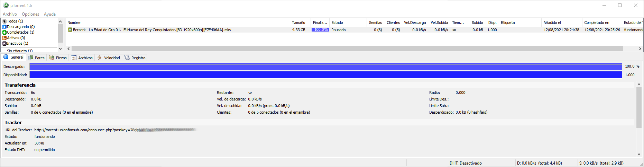This screenshot has height=167, width=644.
Task: Click the µTorrent logo in title bar
Action: [x=6, y=5]
